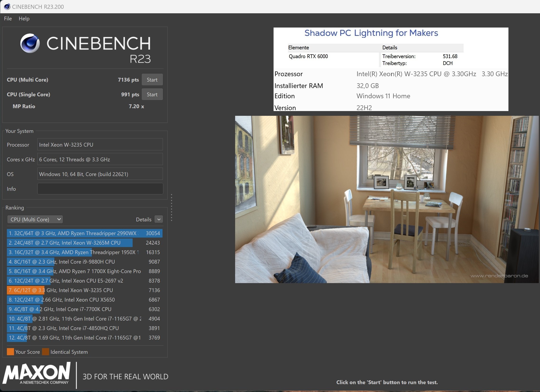Image resolution: width=540 pixels, height=392 pixels.
Task: Click into the Info text field
Action: point(100,189)
